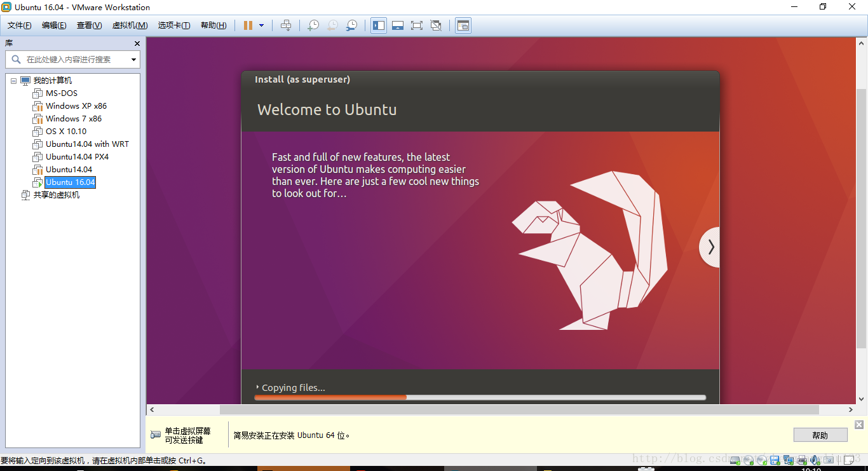This screenshot has height=471, width=868.
Task: Click the 简易安装正在安装 Ubuntu 64 位 message
Action: click(292, 435)
